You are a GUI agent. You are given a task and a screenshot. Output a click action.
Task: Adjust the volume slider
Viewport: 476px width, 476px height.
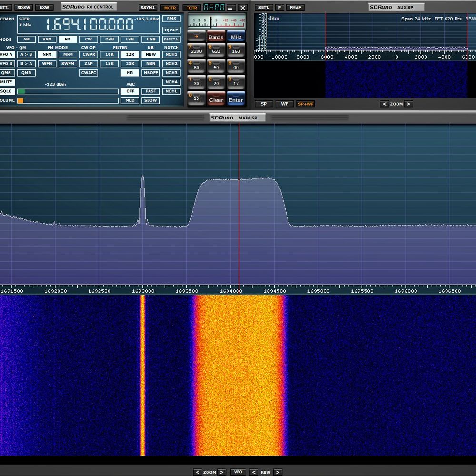[68, 100]
